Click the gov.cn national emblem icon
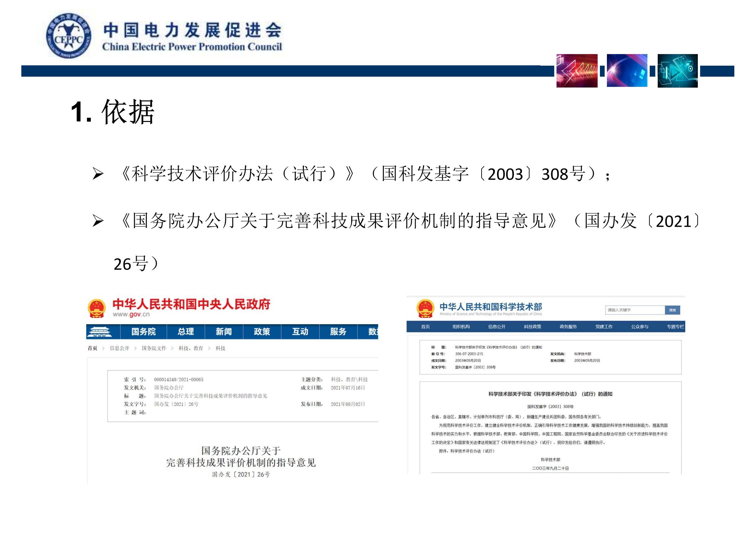Screen dimensions: 756x535 [97, 308]
